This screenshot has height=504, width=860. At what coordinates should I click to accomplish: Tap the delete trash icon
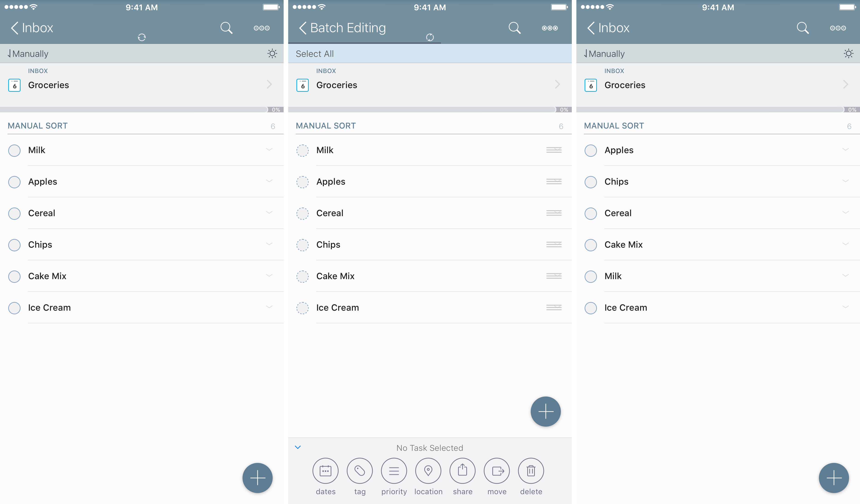pyautogui.click(x=531, y=471)
